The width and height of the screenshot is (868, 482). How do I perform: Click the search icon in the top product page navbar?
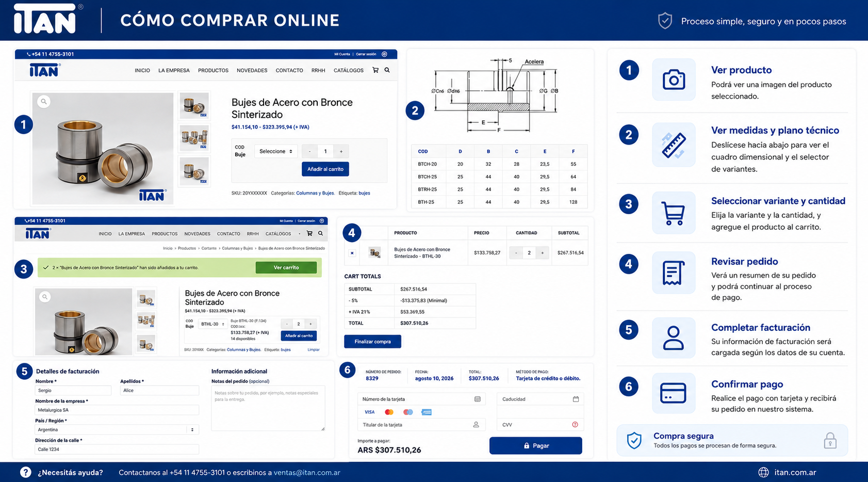pyautogui.click(x=387, y=70)
